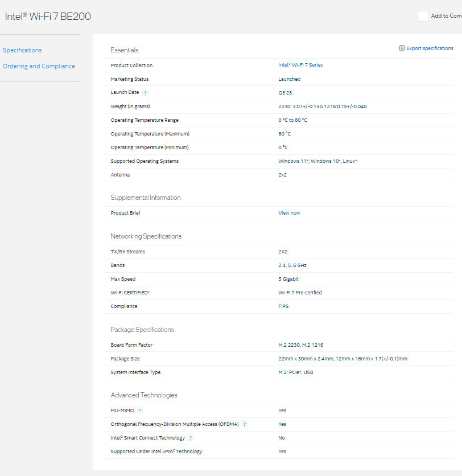Click the Intel Wi-Fi 7 BE200 title

click(x=48, y=17)
